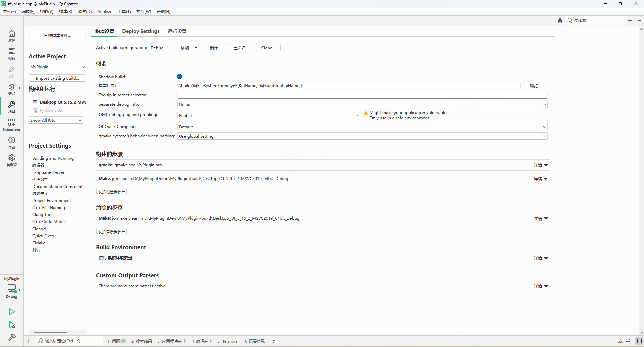The width and height of the screenshot is (644, 347).
Task: Open QML debugging and profiling dropdown
Action: [x=269, y=115]
